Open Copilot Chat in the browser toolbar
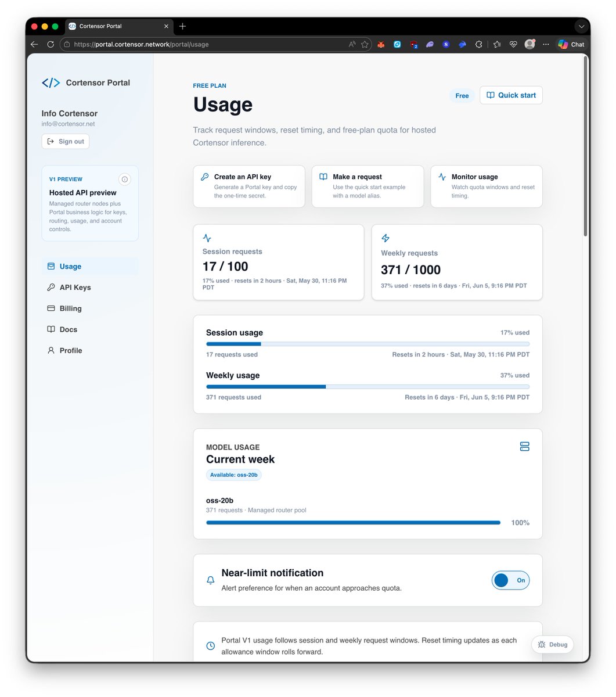The height and width of the screenshot is (697, 616). click(571, 44)
